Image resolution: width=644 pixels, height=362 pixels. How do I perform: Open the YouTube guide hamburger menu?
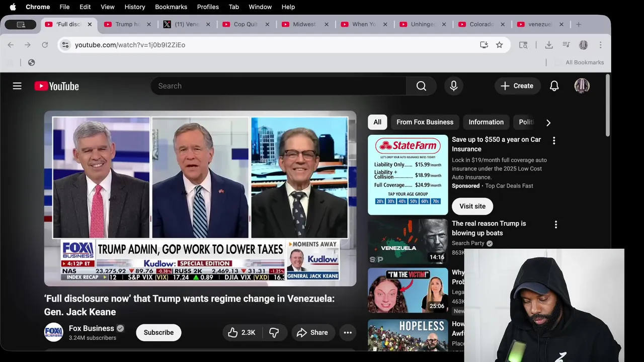17,86
